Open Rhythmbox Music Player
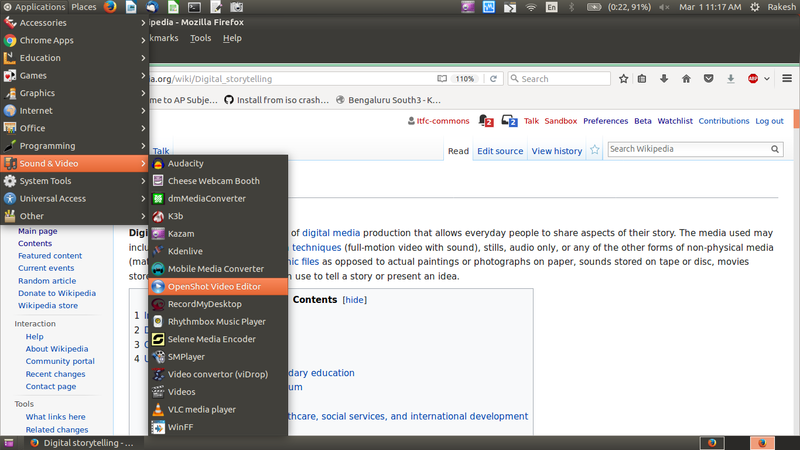 pos(218,321)
